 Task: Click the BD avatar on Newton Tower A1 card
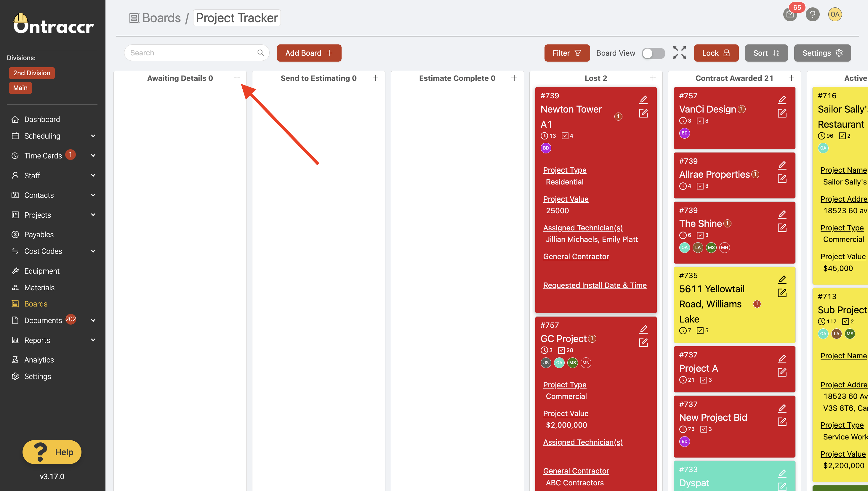point(546,148)
